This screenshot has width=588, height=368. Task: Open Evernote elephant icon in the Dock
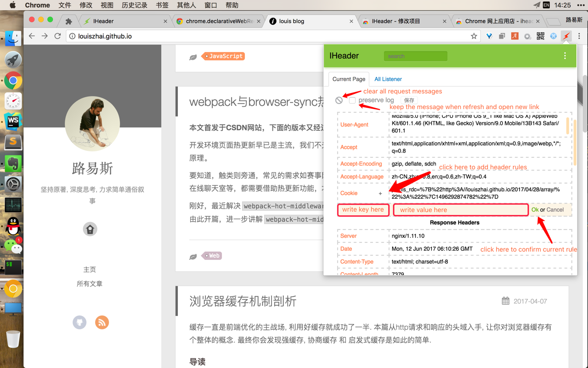click(13, 163)
